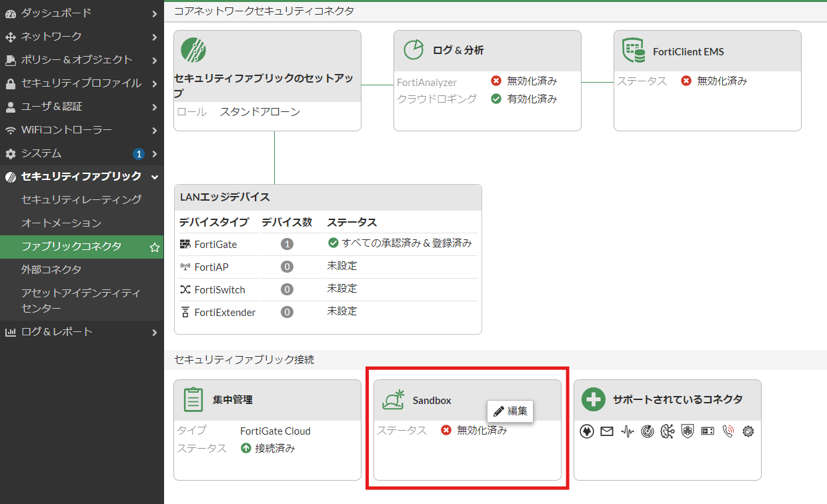
Task: Click the FortiExtender device type row
Action: pos(328,312)
